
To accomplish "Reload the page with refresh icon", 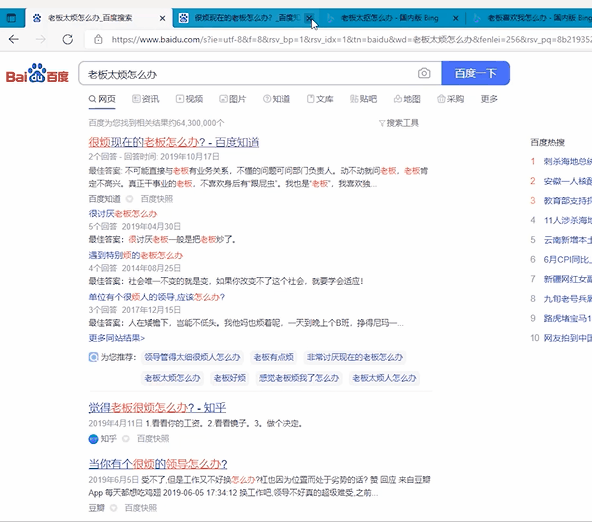I will [68, 39].
